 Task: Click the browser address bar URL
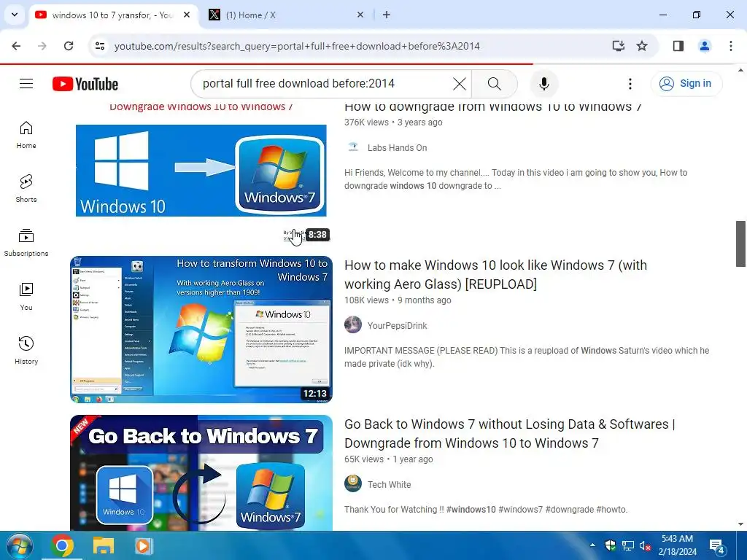point(297,46)
